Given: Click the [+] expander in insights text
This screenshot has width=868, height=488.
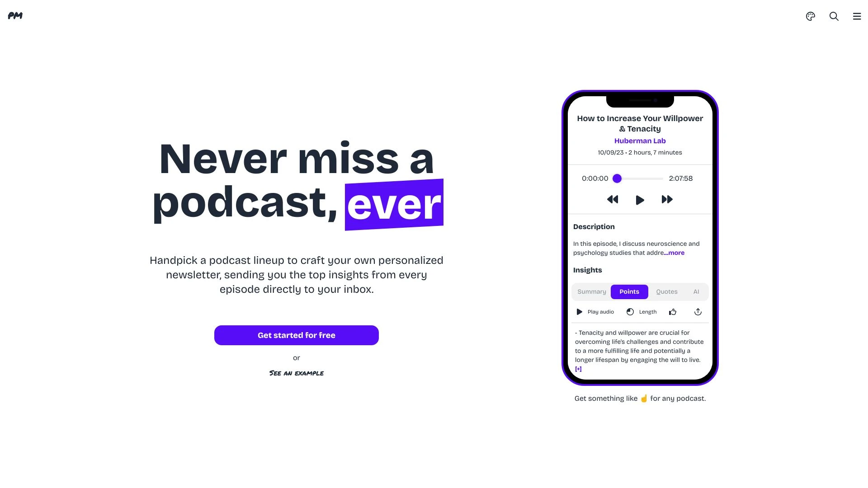Looking at the screenshot, I should pyautogui.click(x=578, y=369).
